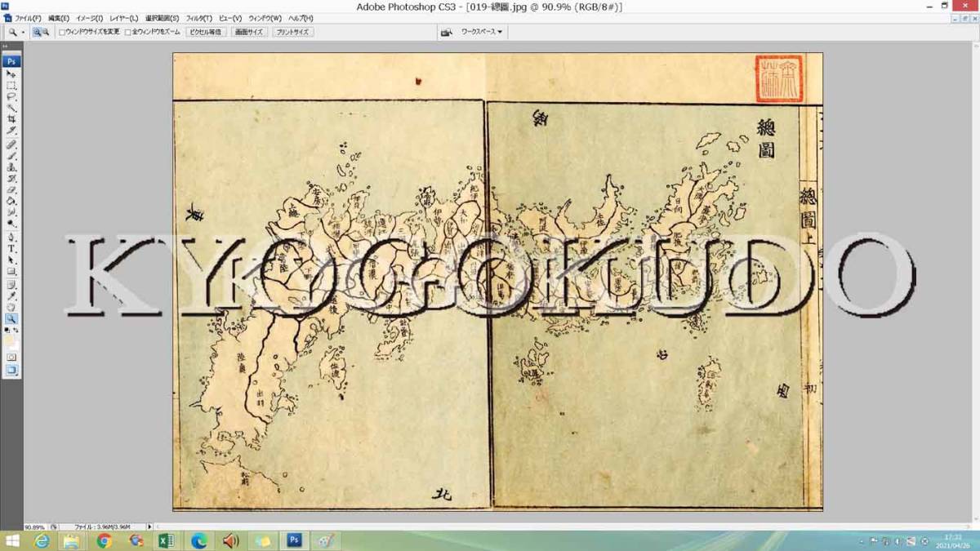Select the Crop tool
Viewport: 980px width, 551px height.
tap(11, 120)
